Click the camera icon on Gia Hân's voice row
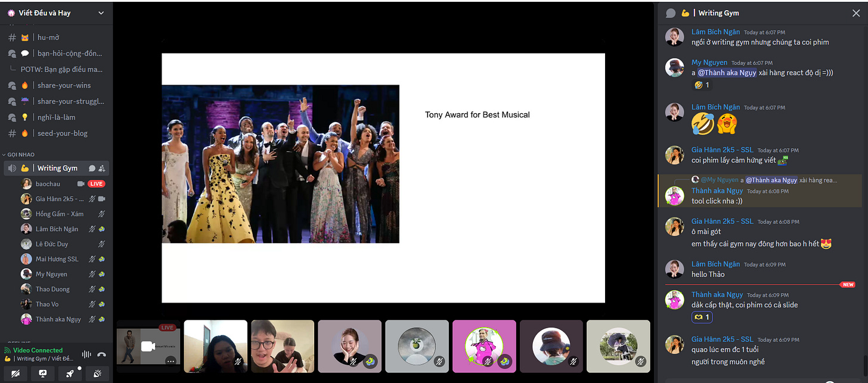Viewport: 868px width, 383px height. (x=101, y=198)
